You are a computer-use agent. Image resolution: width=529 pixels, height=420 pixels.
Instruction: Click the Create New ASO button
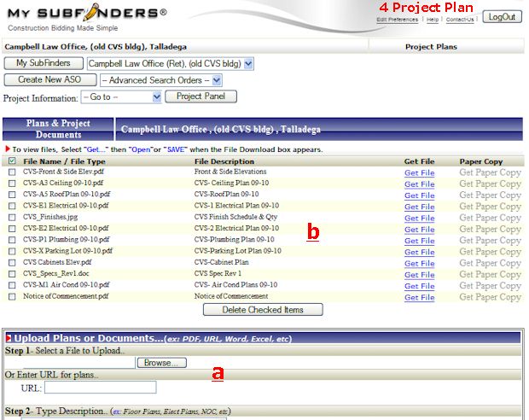tap(50, 79)
